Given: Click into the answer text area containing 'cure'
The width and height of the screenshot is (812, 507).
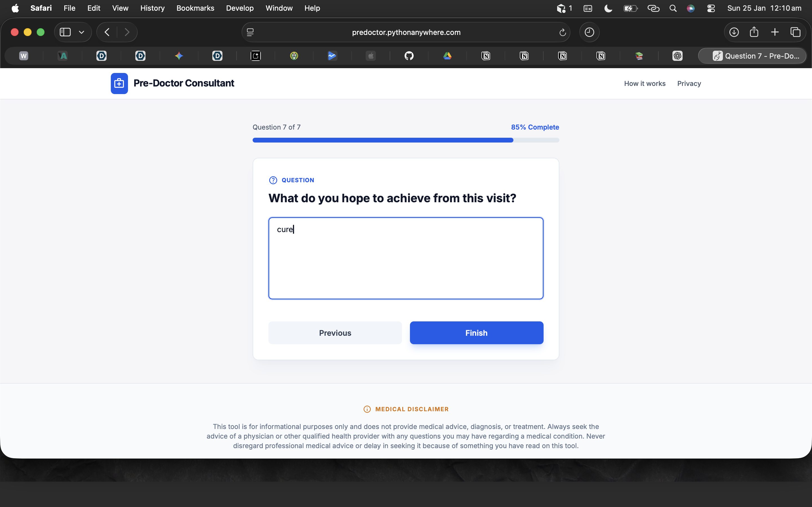Looking at the screenshot, I should click(406, 258).
